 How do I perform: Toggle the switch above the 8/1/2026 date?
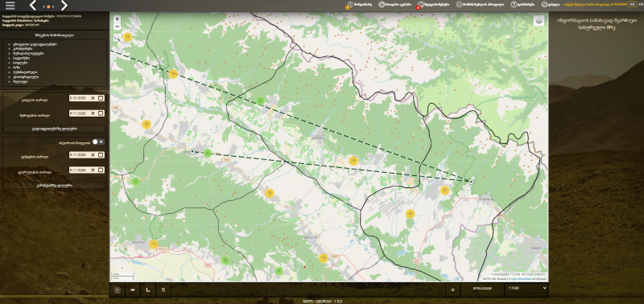(98, 142)
